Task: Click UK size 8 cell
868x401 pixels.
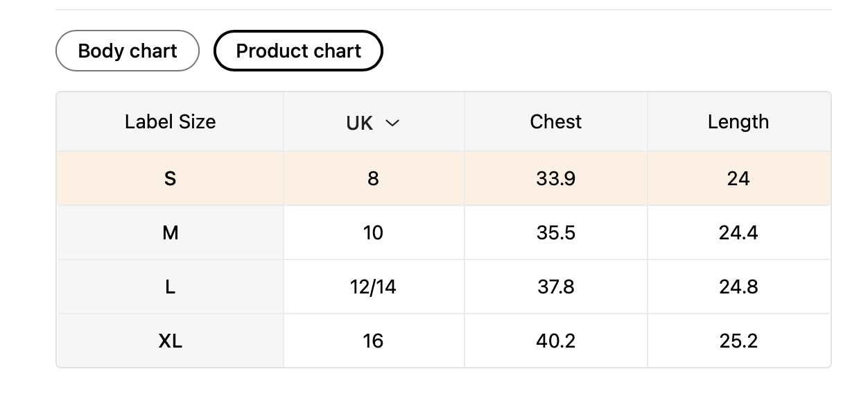Action: click(x=373, y=178)
